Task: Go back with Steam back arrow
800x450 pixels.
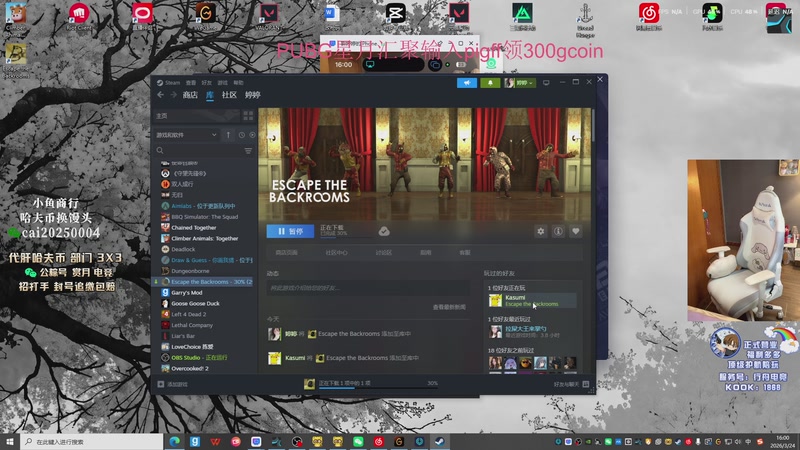Action: point(161,95)
